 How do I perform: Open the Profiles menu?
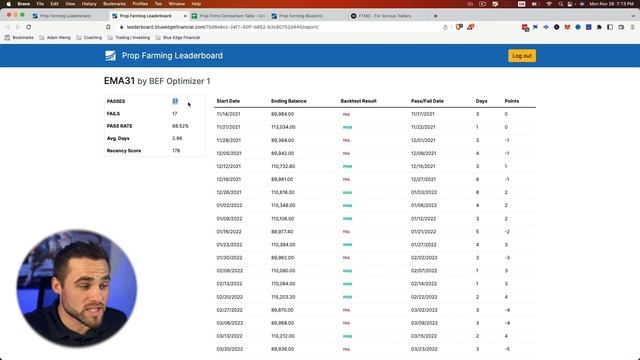click(x=140, y=4)
